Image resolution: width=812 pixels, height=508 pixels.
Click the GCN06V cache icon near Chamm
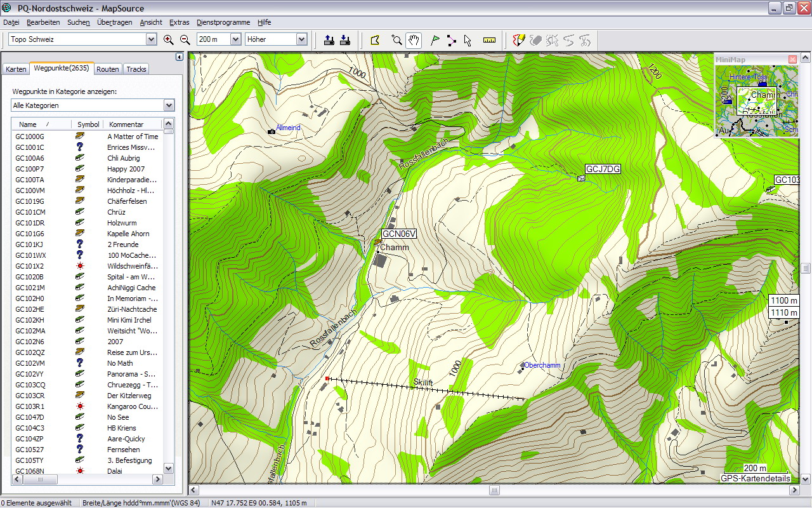pyautogui.click(x=377, y=243)
